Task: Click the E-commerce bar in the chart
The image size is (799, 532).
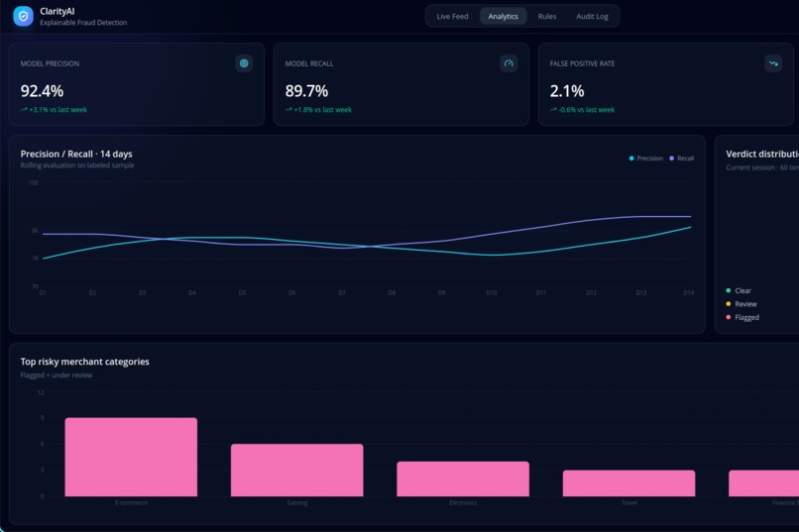Action: (131, 457)
